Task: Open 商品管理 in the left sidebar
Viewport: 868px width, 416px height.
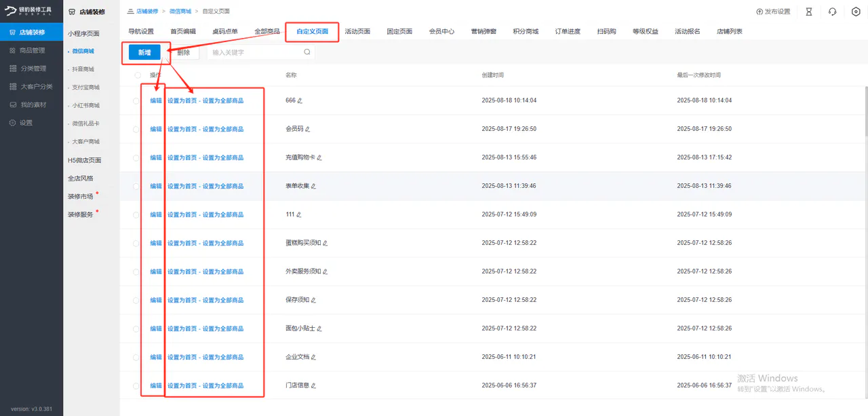Action: (x=32, y=50)
